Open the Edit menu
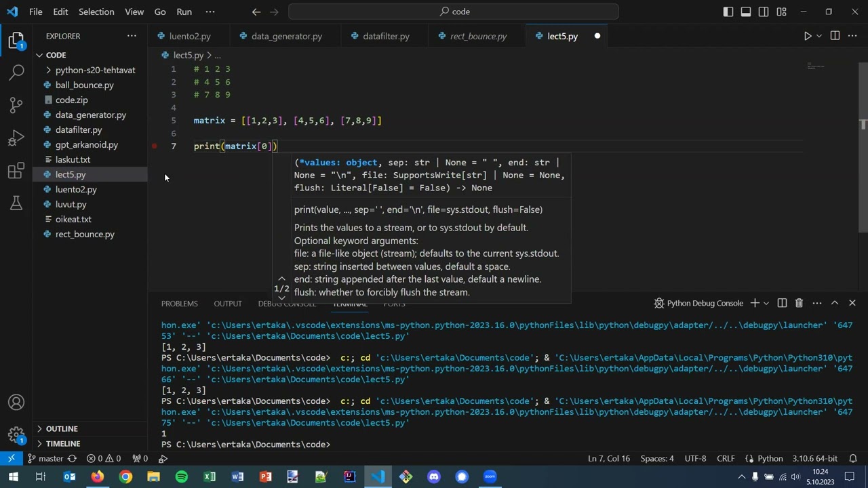The width and height of the screenshot is (868, 488). 60,12
